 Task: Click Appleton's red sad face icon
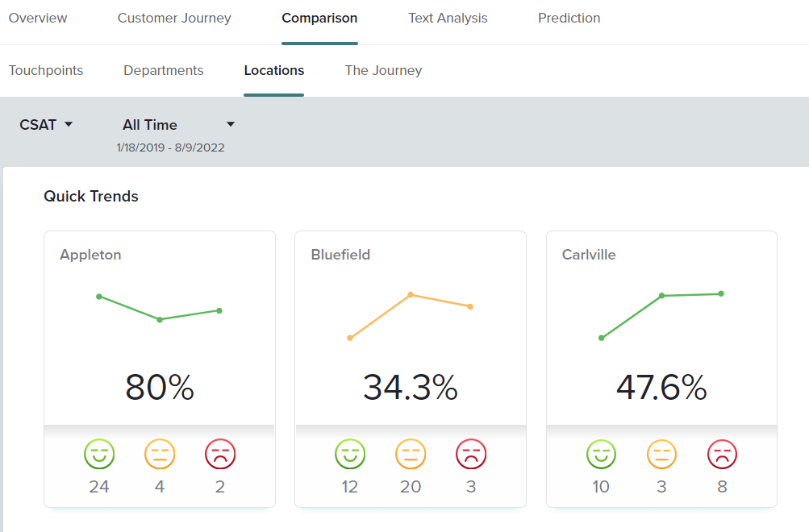tap(220, 455)
